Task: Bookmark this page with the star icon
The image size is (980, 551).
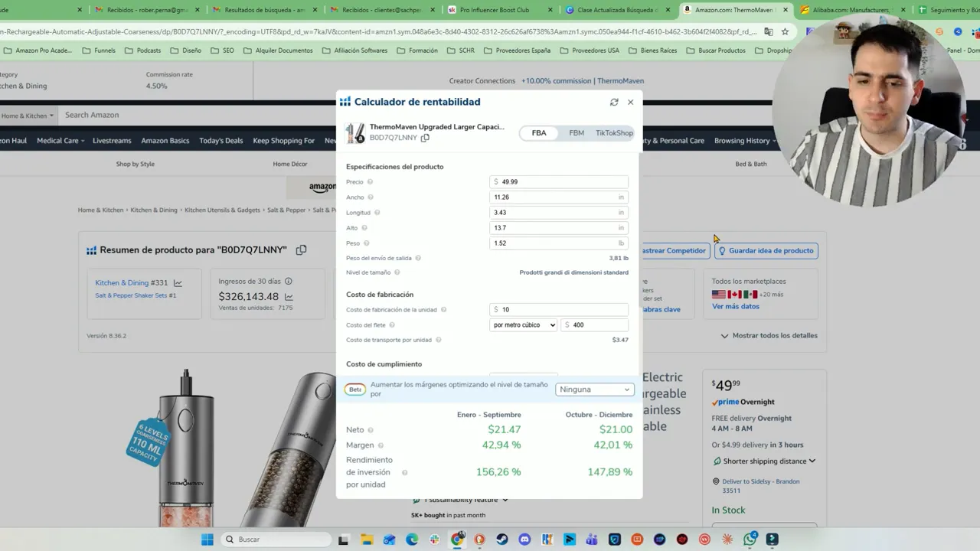Action: tap(785, 31)
